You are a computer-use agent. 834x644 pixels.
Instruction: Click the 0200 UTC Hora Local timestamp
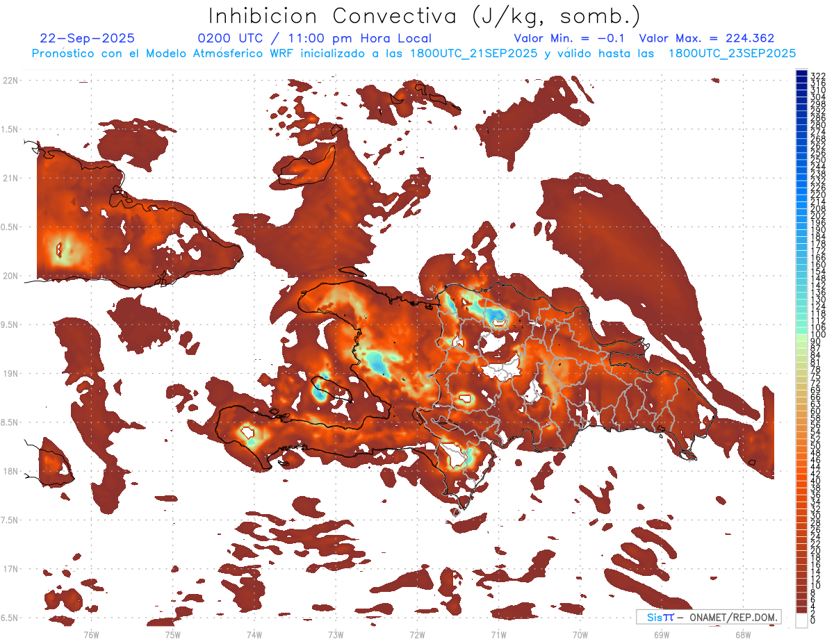[314, 38]
